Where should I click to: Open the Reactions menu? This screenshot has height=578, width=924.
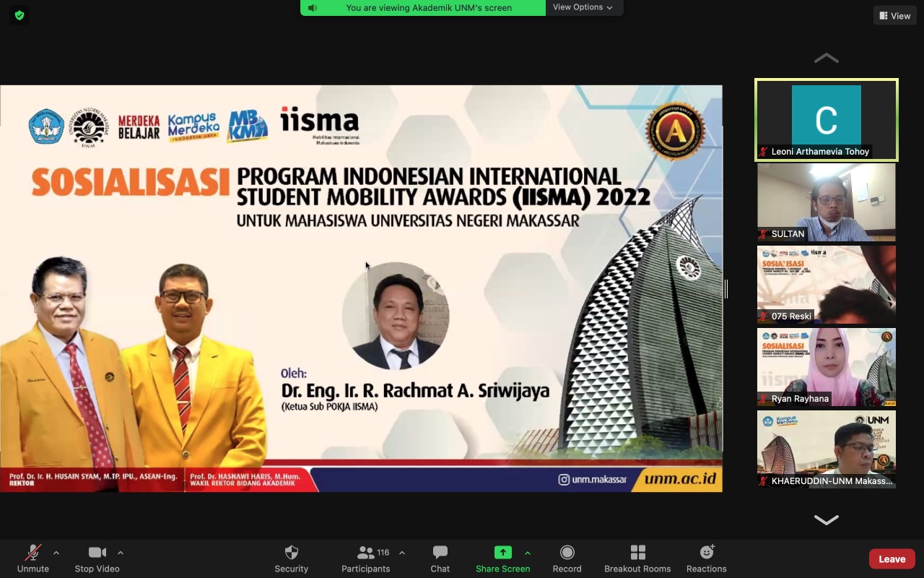tap(706, 558)
